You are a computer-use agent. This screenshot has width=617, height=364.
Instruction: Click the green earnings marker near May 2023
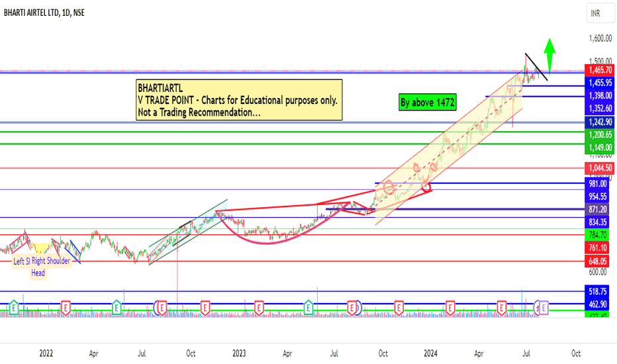[308, 307]
